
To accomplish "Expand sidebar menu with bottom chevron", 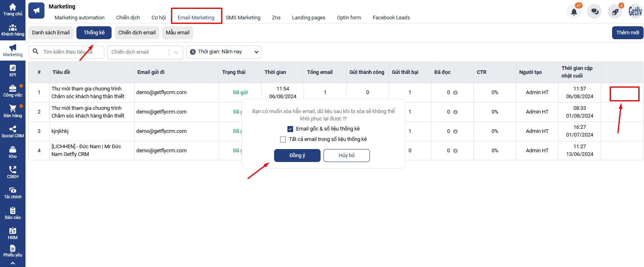I will (13, 263).
